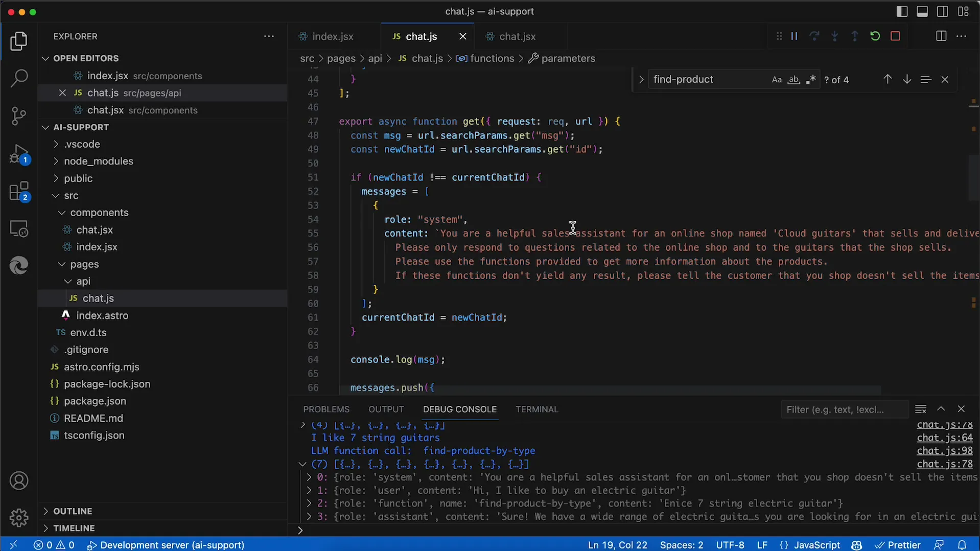Open chat.js:98 source link
Screen dimensions: 980x551
(x=944, y=451)
